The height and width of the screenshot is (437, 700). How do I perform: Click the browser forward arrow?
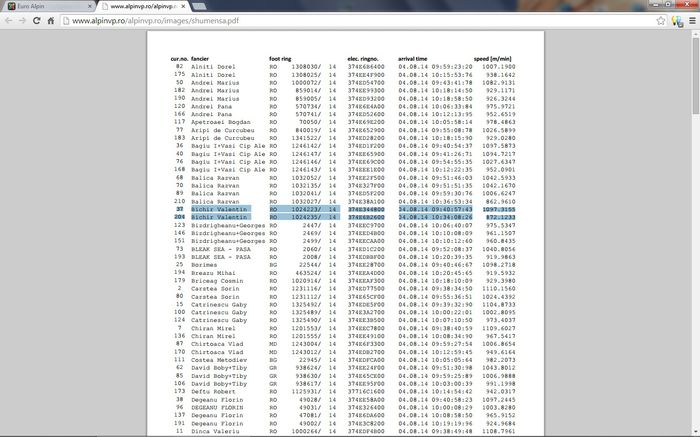[24, 20]
